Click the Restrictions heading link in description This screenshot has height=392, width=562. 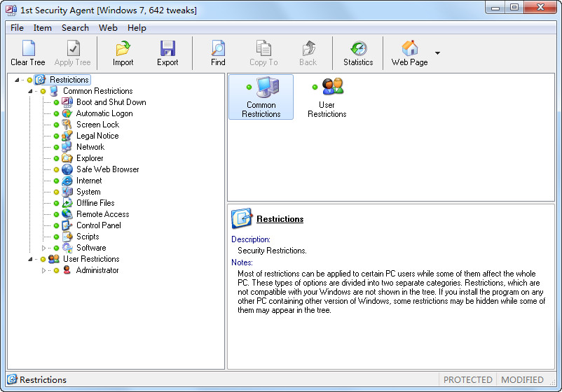tap(280, 219)
